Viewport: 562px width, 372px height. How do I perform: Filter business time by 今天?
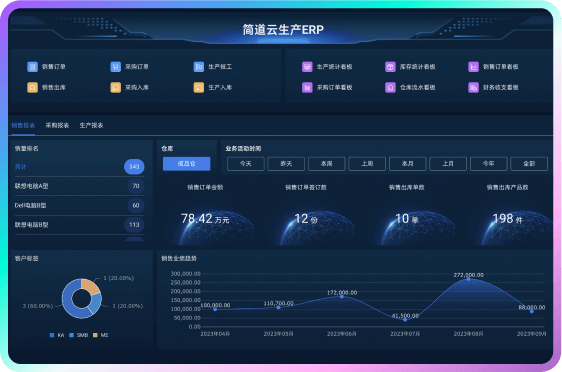[246, 164]
